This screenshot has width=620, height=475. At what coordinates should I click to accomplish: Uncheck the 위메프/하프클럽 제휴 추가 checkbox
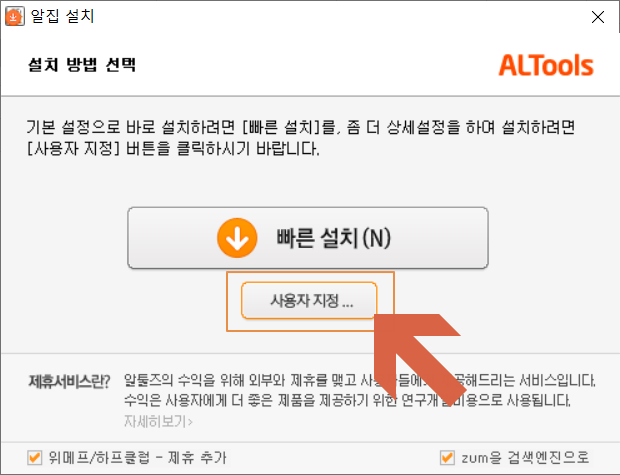[35, 458]
